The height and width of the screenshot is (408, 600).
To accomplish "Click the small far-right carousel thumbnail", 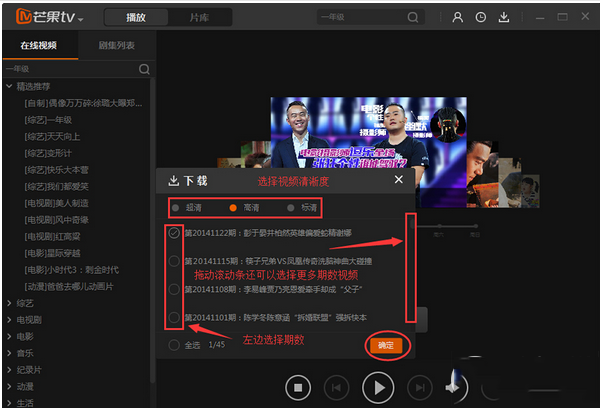I will click(x=530, y=191).
